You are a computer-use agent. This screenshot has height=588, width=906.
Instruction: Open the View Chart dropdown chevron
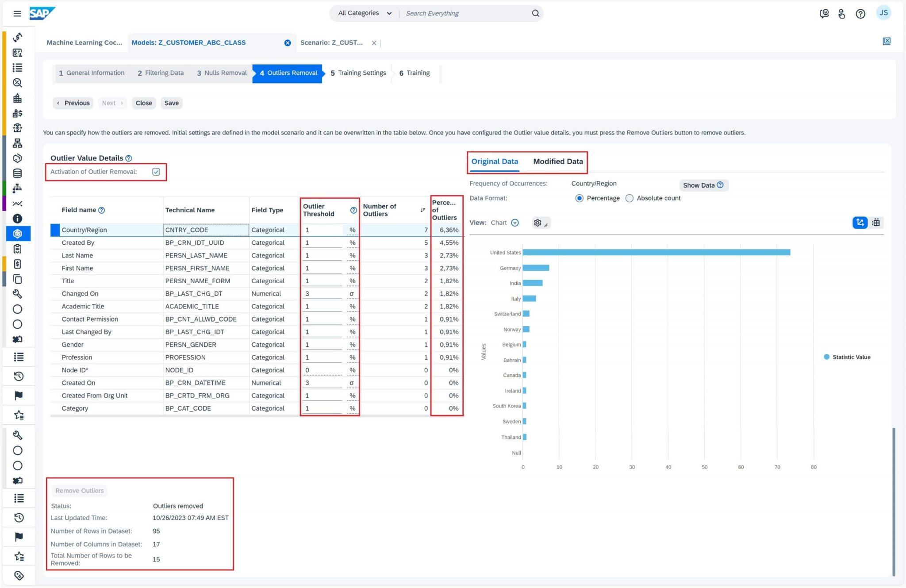(514, 223)
